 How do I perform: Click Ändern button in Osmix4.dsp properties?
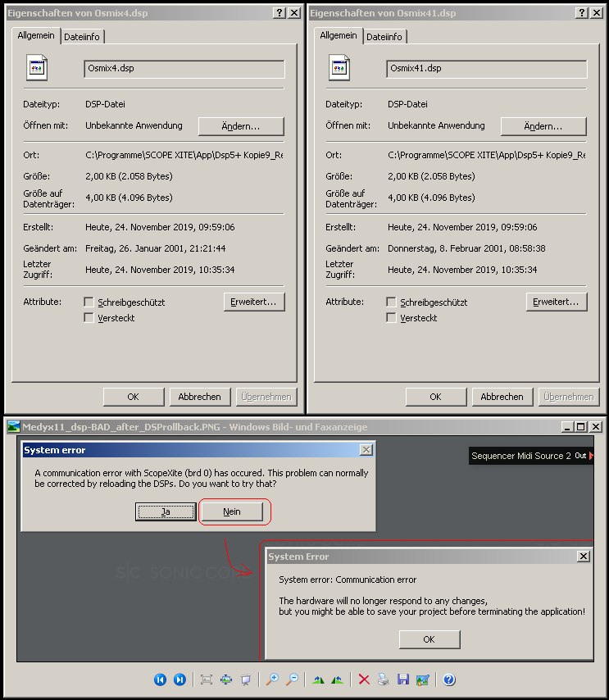[x=241, y=126]
